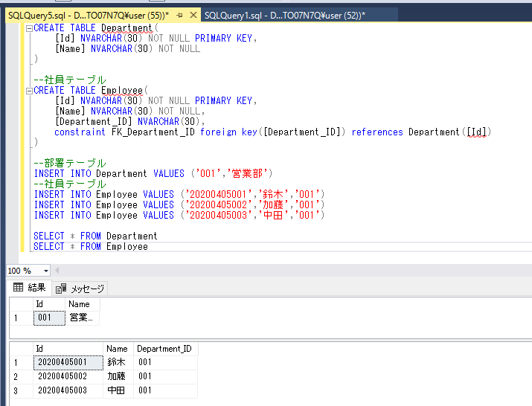Click the messages icon on メッセージ tab
The height and width of the screenshot is (406, 532).
pos(61,289)
